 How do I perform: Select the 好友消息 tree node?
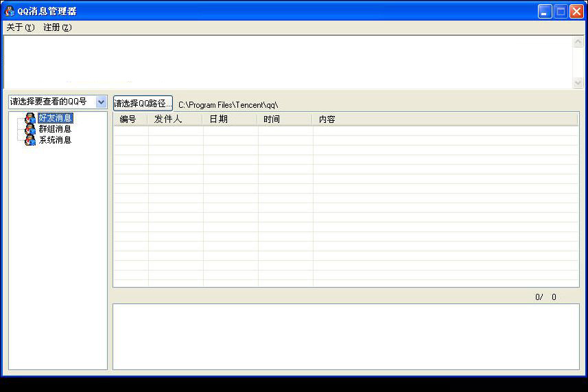(x=55, y=118)
